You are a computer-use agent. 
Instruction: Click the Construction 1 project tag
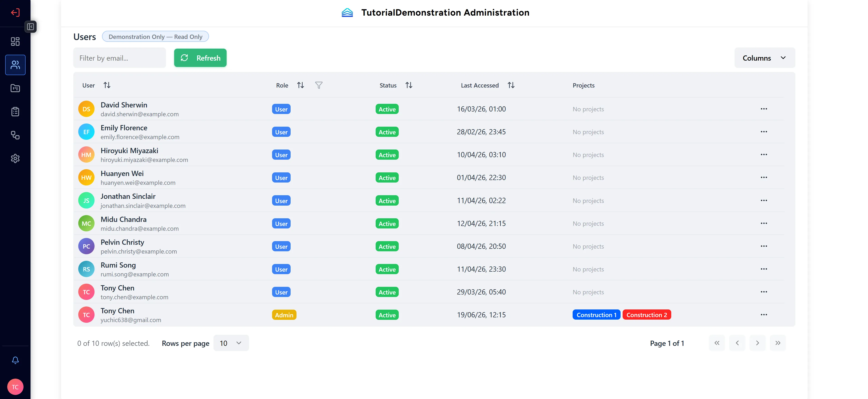pos(596,315)
